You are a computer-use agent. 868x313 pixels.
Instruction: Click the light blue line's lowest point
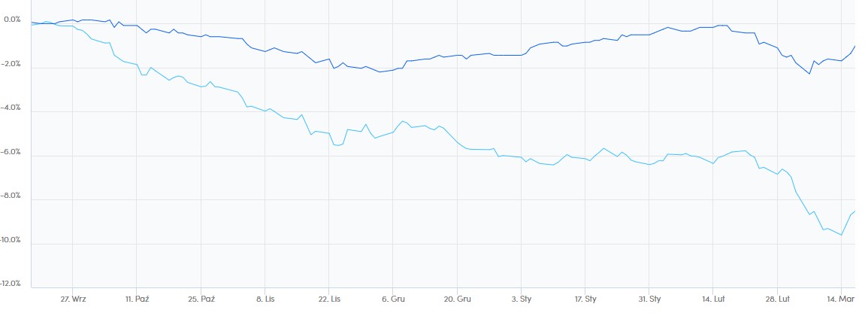841,235
